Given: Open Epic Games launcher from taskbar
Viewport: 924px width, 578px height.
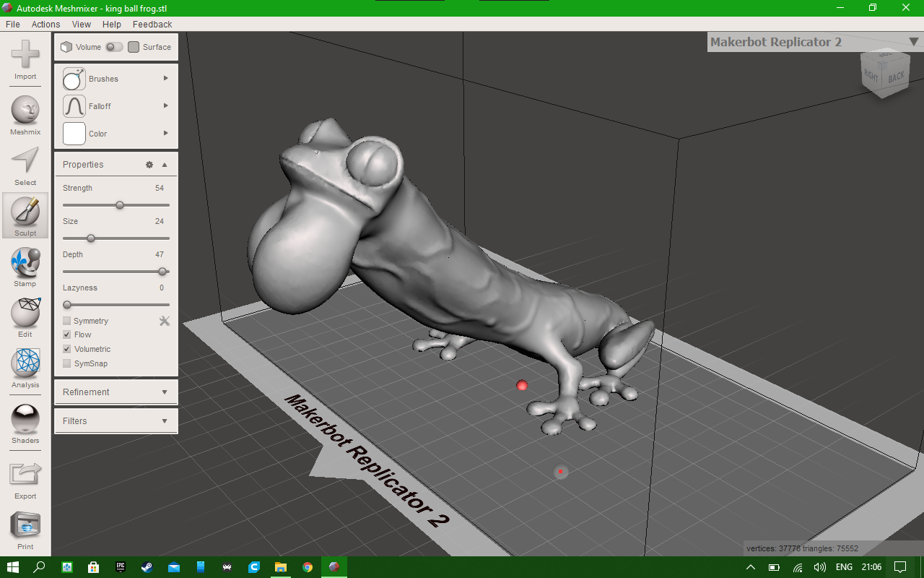Looking at the screenshot, I should click(120, 567).
